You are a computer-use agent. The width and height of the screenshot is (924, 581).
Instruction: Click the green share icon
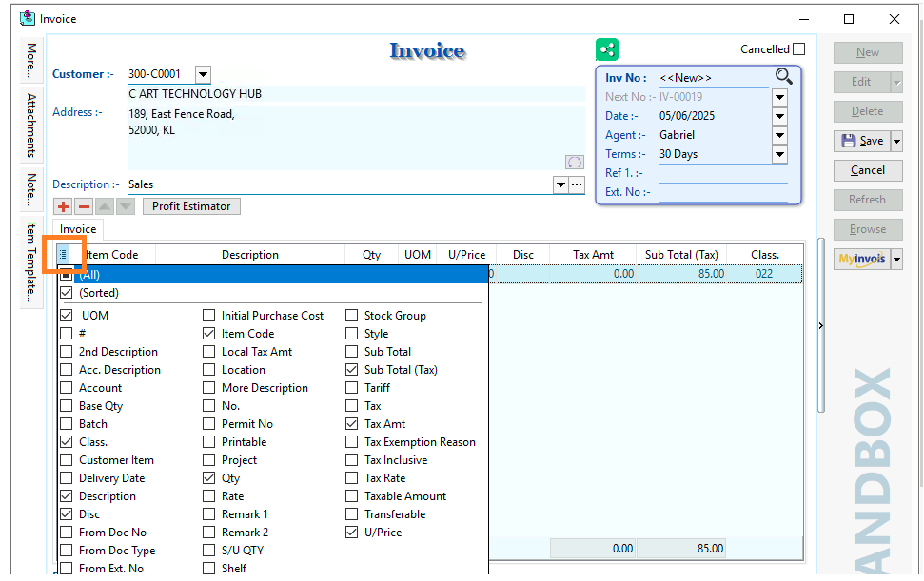point(607,50)
